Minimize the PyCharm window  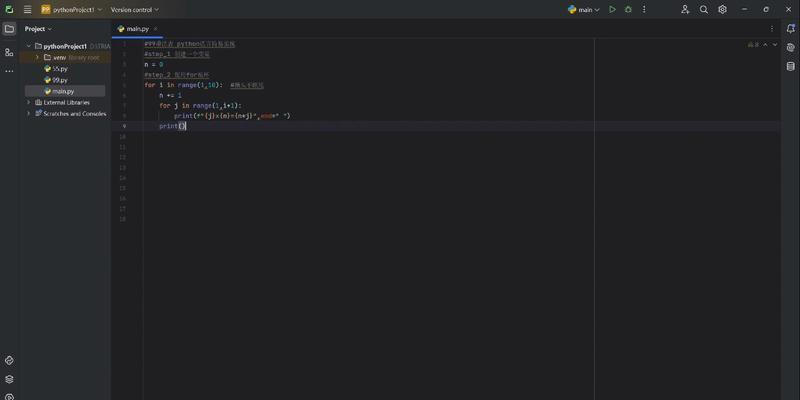click(x=745, y=9)
